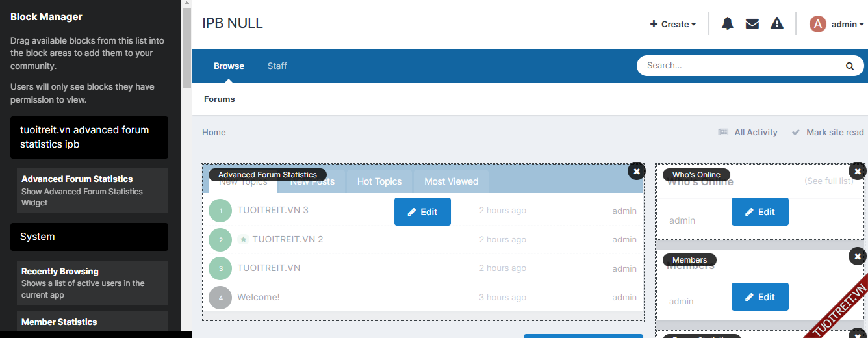Open the admin user dropdown
Screen dimensions: 868x338
click(x=847, y=24)
